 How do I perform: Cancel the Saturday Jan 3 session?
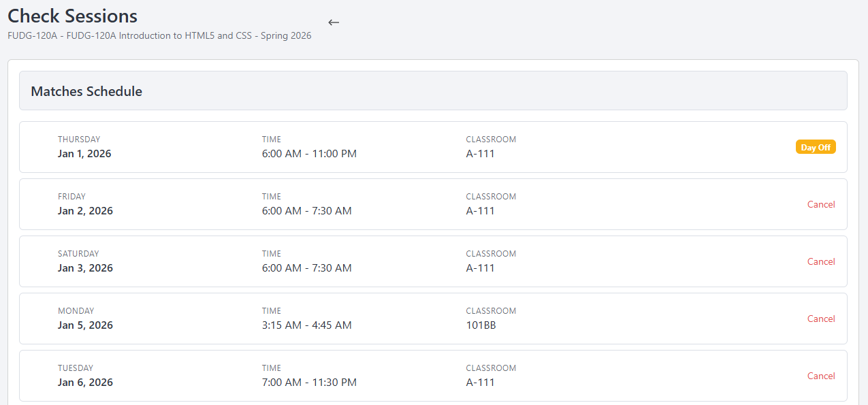pyautogui.click(x=821, y=261)
